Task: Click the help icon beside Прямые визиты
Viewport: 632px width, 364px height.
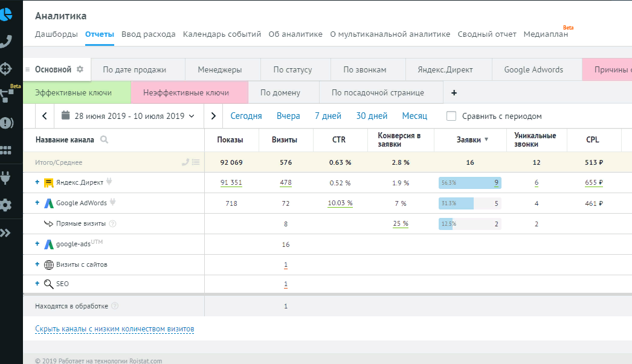Action: click(112, 223)
